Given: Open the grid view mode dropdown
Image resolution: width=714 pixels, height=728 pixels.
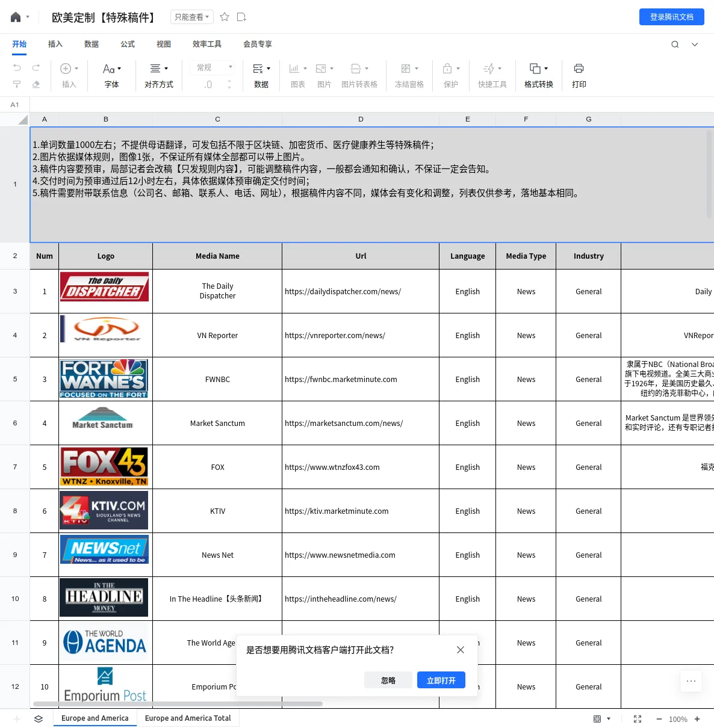Looking at the screenshot, I should click(x=602, y=719).
